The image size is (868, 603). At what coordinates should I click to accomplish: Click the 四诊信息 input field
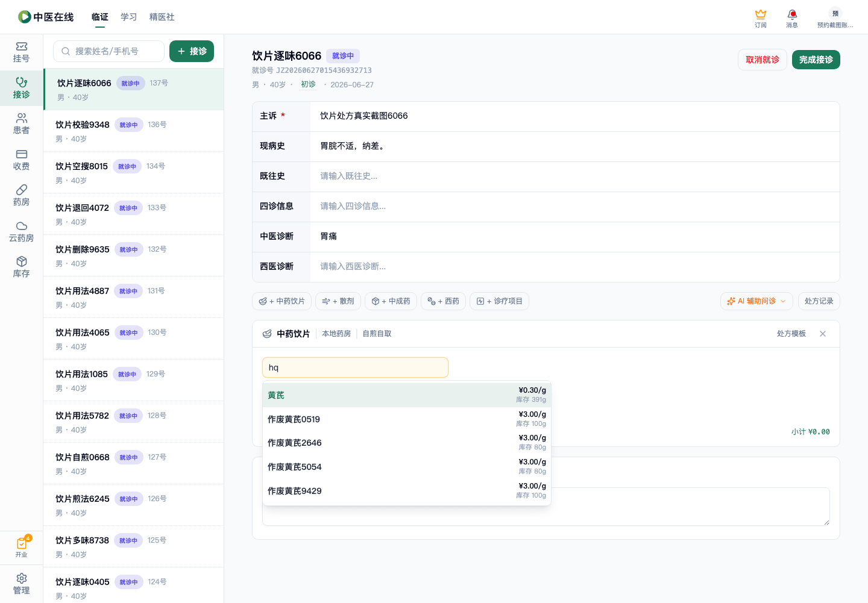point(575,207)
